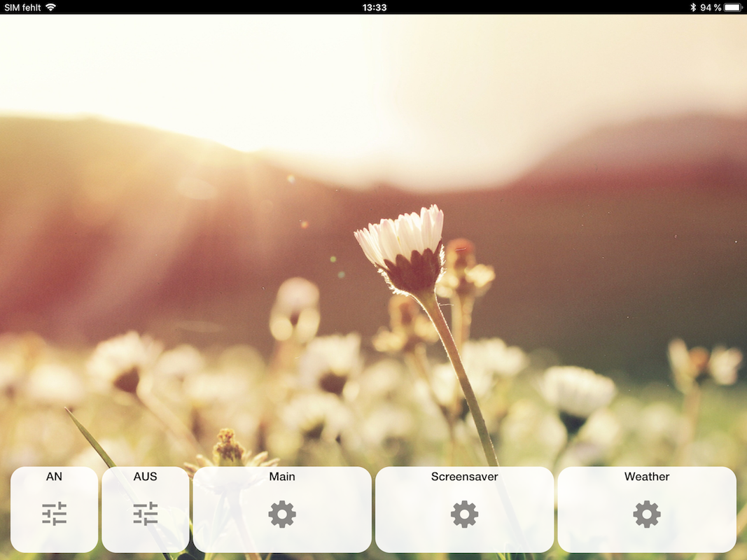Tap the Bluetooth status icon
Image resolution: width=747 pixels, height=560 pixels.
(x=693, y=7)
